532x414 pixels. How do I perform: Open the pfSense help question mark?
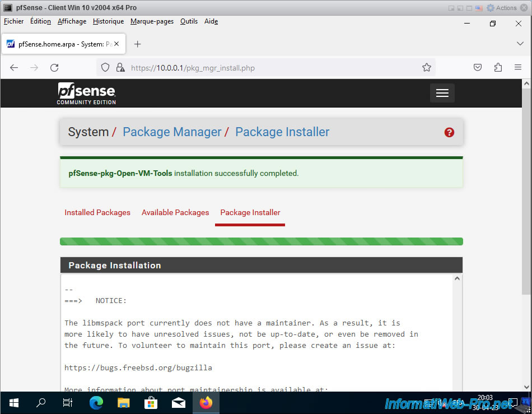tap(449, 132)
